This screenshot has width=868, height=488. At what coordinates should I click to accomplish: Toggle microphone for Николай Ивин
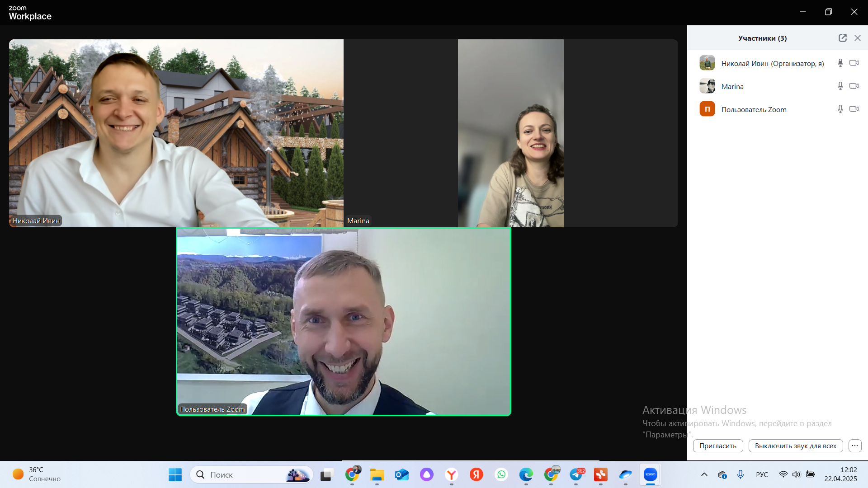(840, 63)
